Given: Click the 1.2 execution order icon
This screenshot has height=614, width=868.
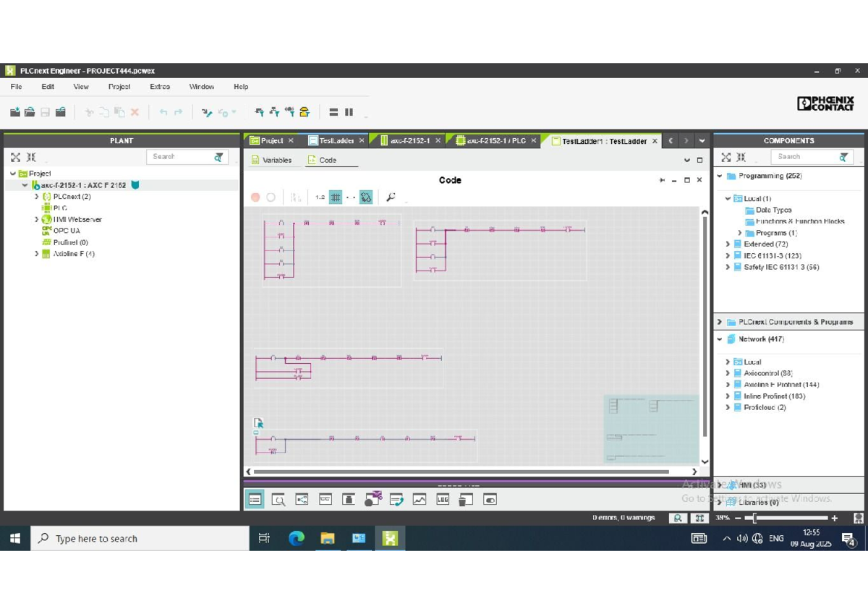Looking at the screenshot, I should tap(320, 197).
